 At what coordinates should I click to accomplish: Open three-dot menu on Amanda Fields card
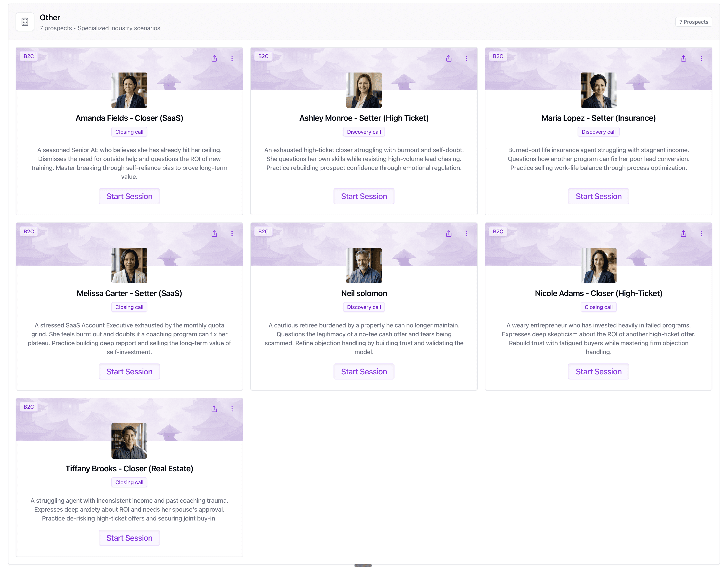coord(232,58)
